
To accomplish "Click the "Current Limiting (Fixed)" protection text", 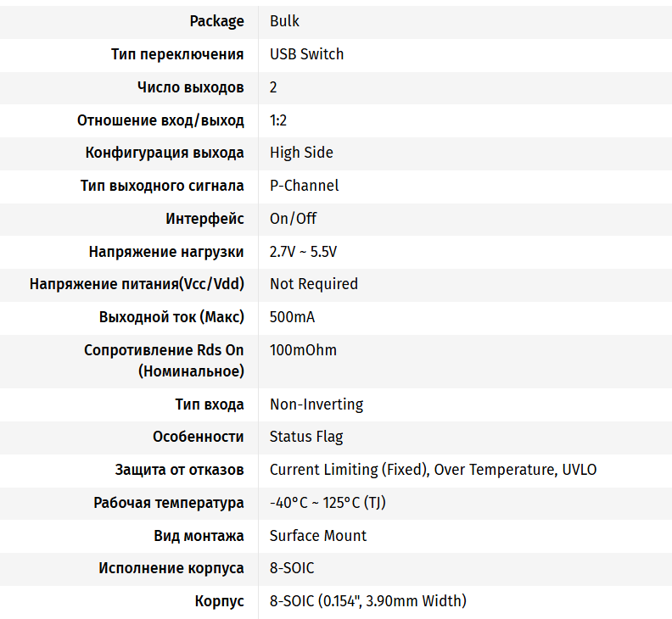I will click(x=336, y=470).
